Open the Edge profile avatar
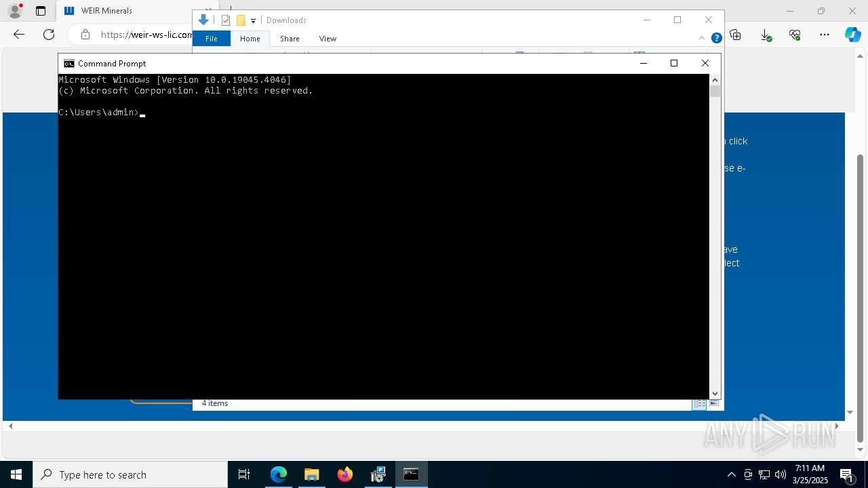Screen dimensions: 868x488 14,11
